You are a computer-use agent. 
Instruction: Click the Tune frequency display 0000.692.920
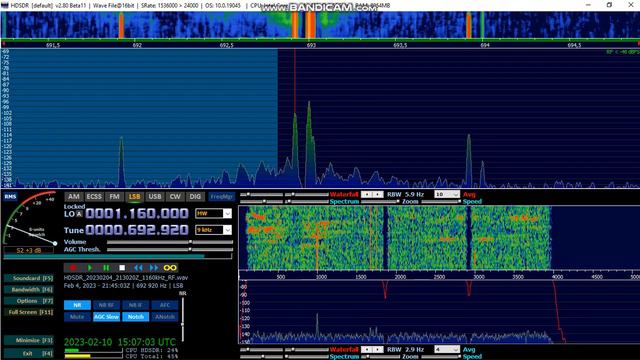[137, 230]
